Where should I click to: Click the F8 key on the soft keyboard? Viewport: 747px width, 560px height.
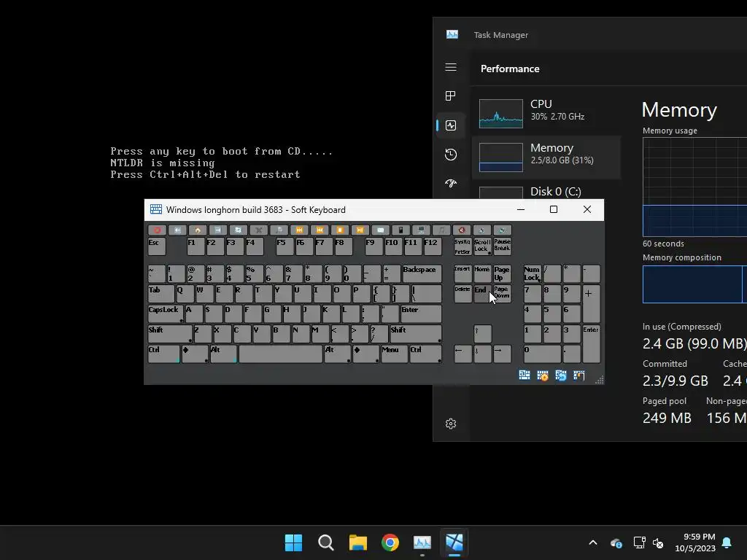coord(344,246)
